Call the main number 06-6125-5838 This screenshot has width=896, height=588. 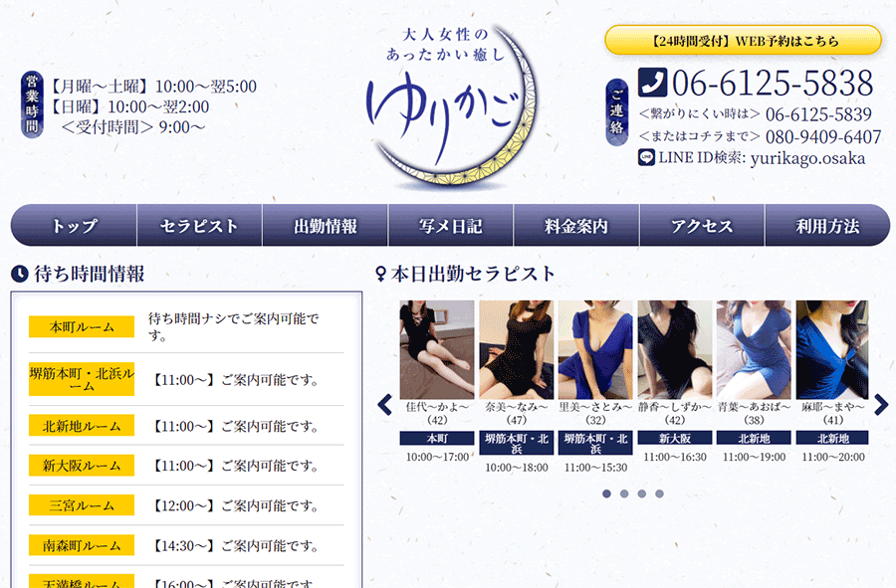[x=773, y=84]
